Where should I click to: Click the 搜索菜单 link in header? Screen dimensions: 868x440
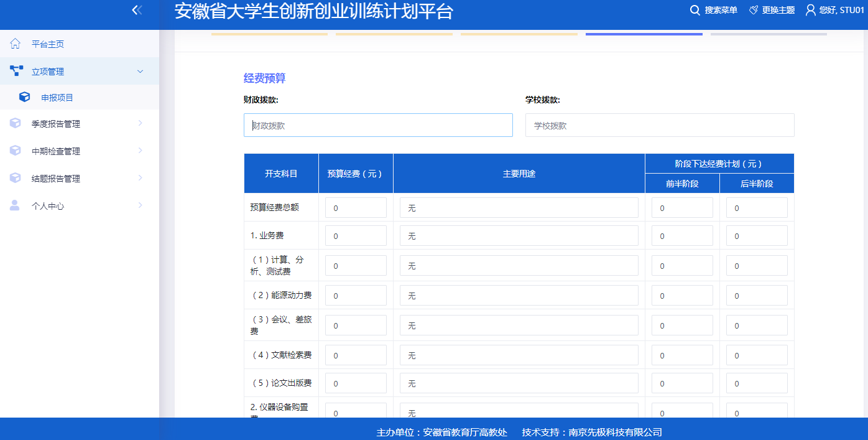(721, 10)
